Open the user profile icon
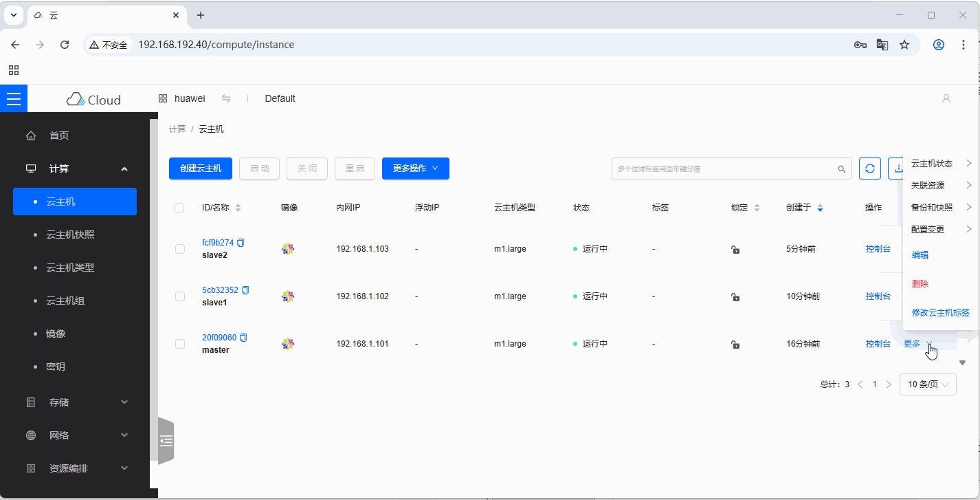 (x=946, y=98)
